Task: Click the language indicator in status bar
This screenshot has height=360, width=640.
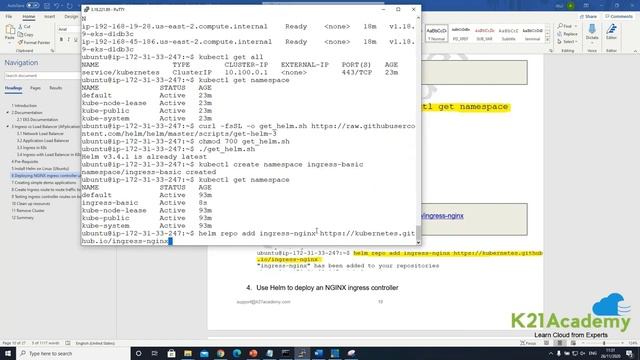Action: [x=95, y=343]
